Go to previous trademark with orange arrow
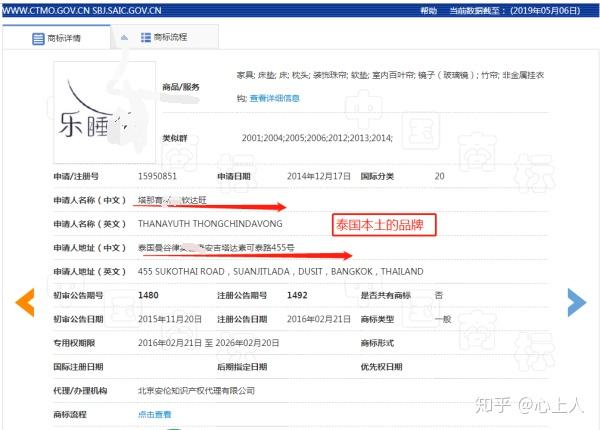Screen dimensions: 600x430 [x=25, y=302]
